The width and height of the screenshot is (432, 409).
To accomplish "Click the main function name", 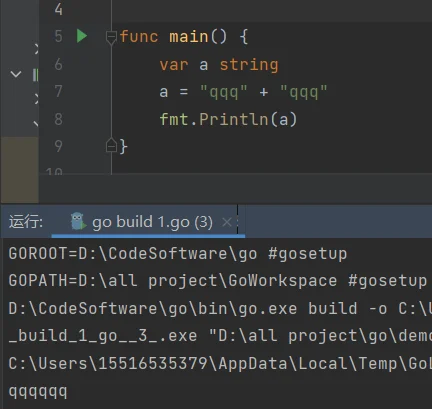I will pyautogui.click(x=189, y=36).
